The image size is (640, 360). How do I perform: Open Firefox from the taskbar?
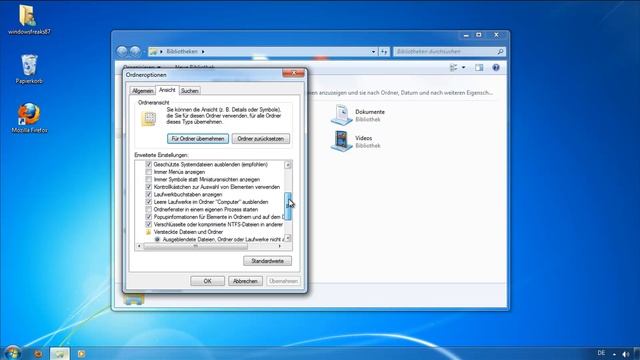(38, 353)
